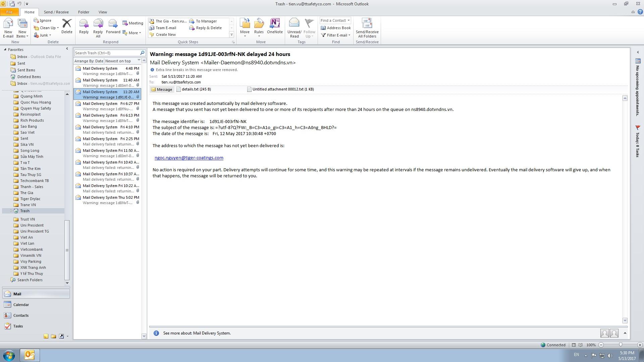Forward the selected e-mail
The height and width of the screenshot is (362, 644).
[x=113, y=26]
